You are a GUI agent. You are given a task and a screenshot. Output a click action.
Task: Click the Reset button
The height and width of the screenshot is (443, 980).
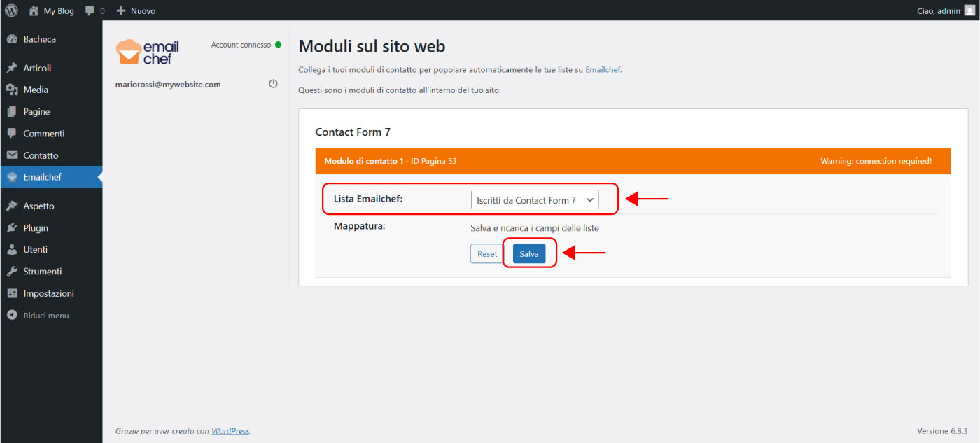click(x=487, y=254)
